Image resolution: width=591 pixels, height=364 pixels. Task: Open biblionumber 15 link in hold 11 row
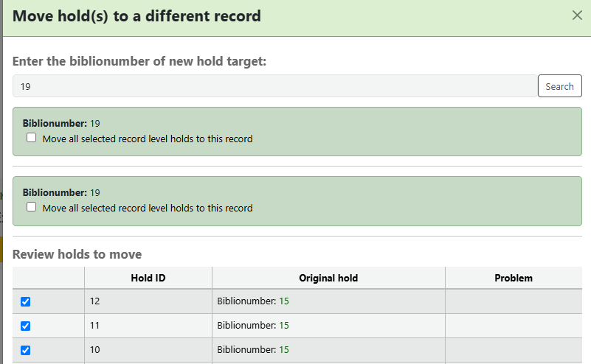[x=283, y=326]
